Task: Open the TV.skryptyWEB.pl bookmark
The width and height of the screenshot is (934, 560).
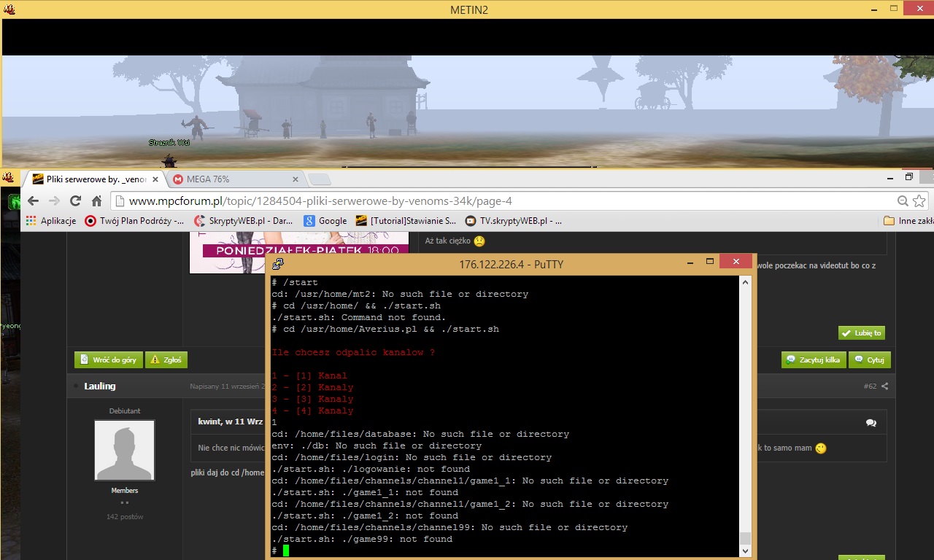Action: pyautogui.click(x=514, y=221)
